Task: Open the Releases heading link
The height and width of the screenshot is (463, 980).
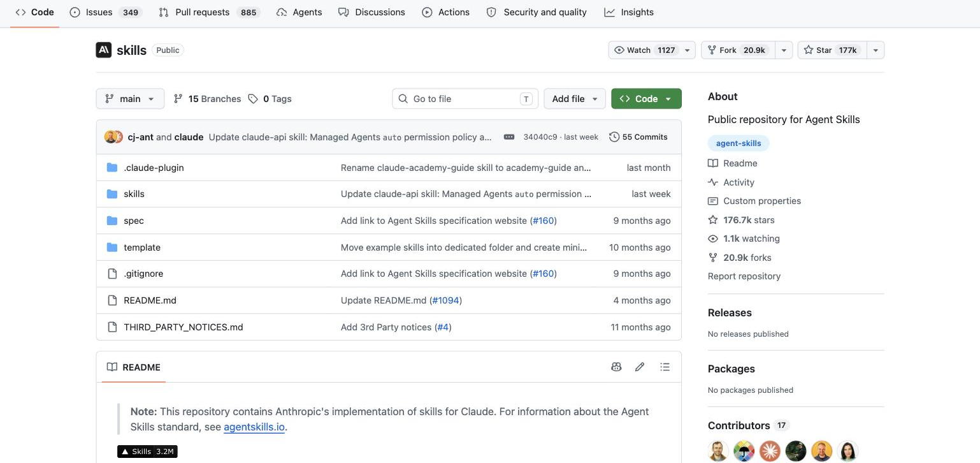Action: [x=730, y=312]
